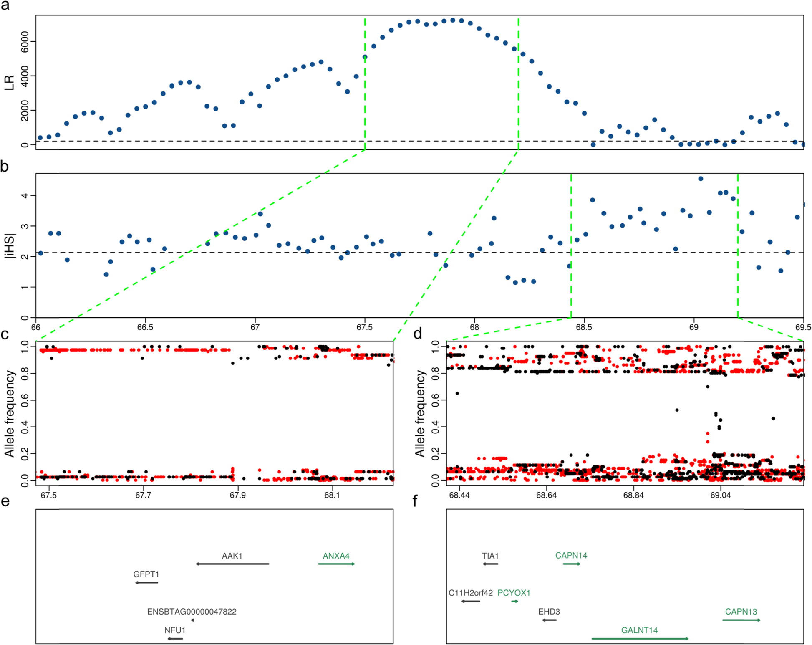Click the 66.5 x-axis tick label
The width and height of the screenshot is (812, 645).
(x=145, y=327)
